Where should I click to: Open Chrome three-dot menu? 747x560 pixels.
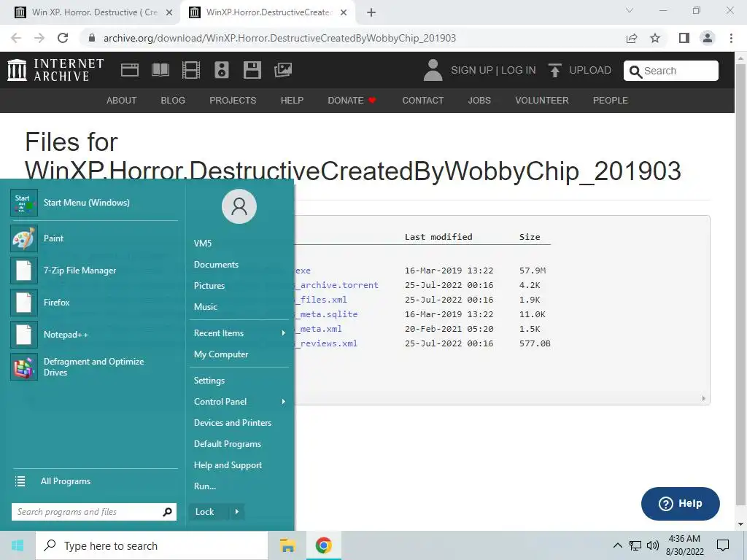tap(731, 38)
